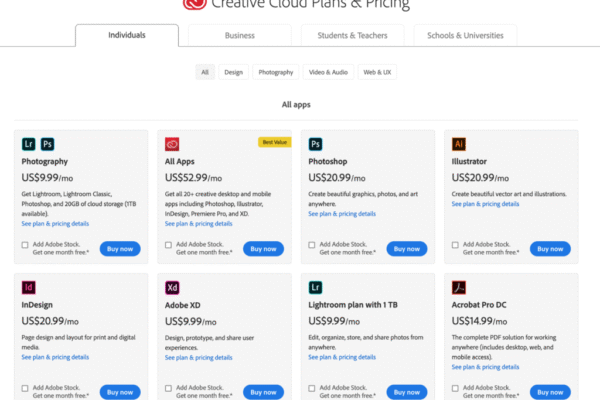Click the Illustrator plan title
The width and height of the screenshot is (600, 400).
(x=469, y=162)
